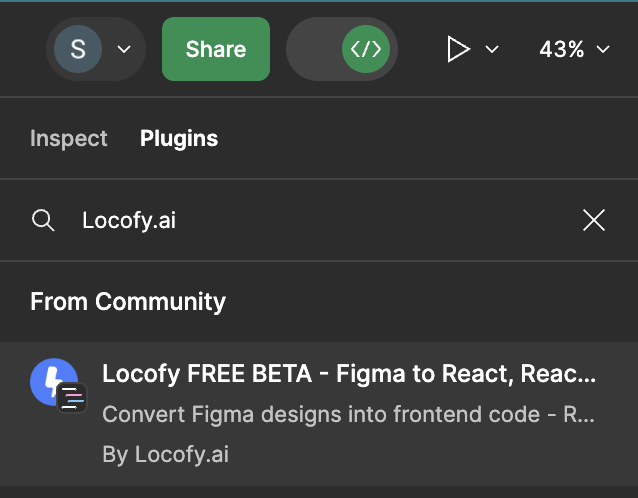This screenshot has height=498, width=638.
Task: Clear the plugin search with X icon
Action: tap(594, 220)
